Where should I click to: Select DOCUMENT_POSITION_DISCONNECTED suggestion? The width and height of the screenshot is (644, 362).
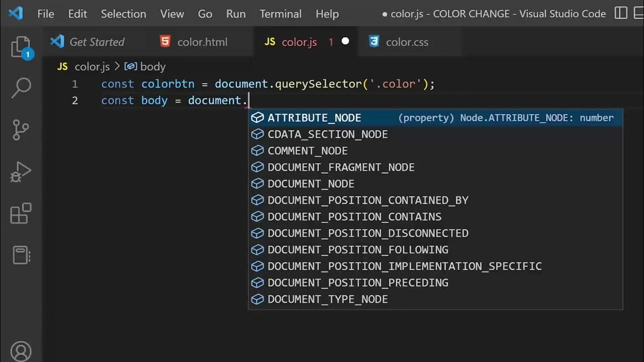pyautogui.click(x=436, y=233)
